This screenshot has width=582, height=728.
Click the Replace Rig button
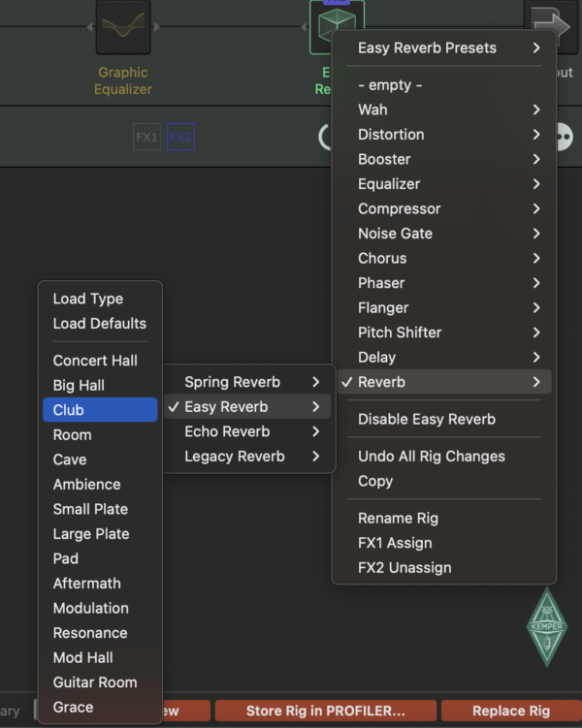[x=511, y=711]
